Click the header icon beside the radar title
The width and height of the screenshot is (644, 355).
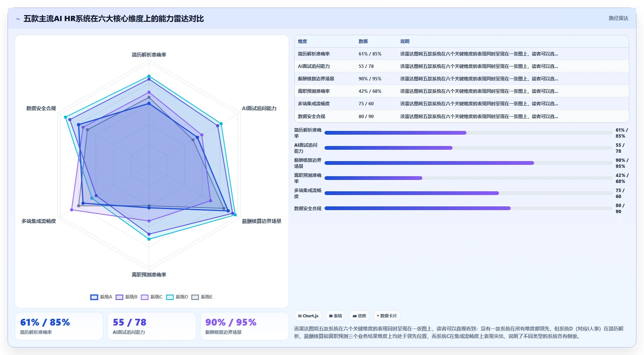(18, 19)
